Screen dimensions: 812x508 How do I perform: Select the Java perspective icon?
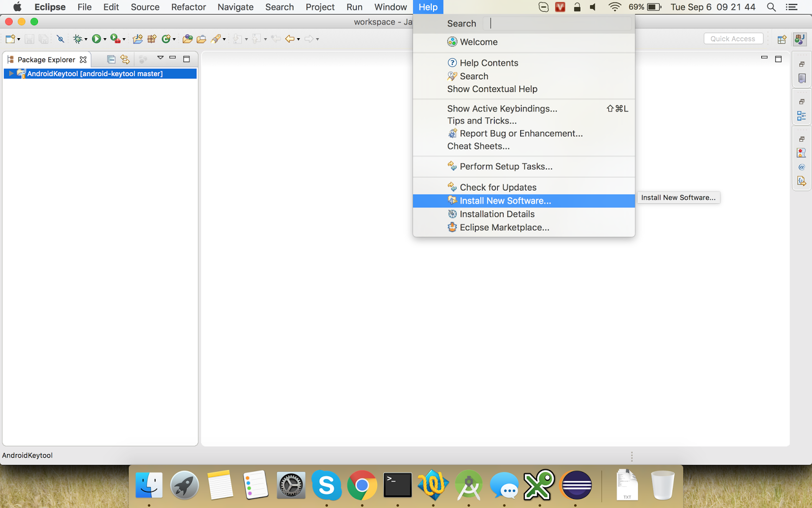800,39
